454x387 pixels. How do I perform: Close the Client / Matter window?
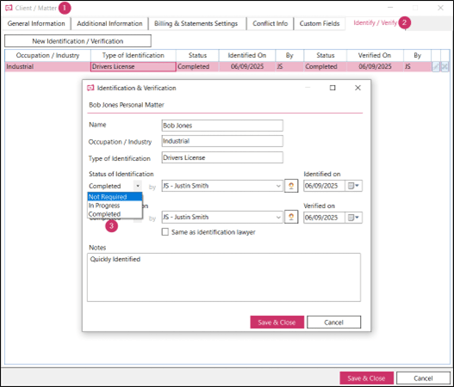point(440,8)
